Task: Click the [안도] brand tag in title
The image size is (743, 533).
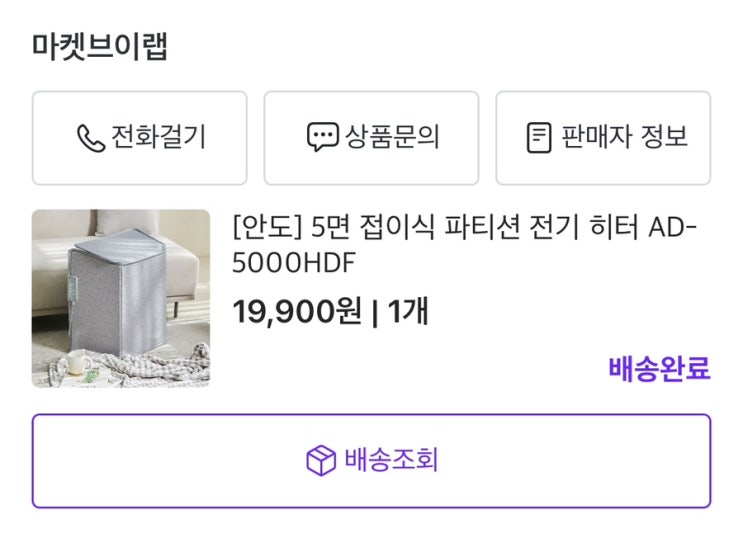Action: tap(267, 227)
